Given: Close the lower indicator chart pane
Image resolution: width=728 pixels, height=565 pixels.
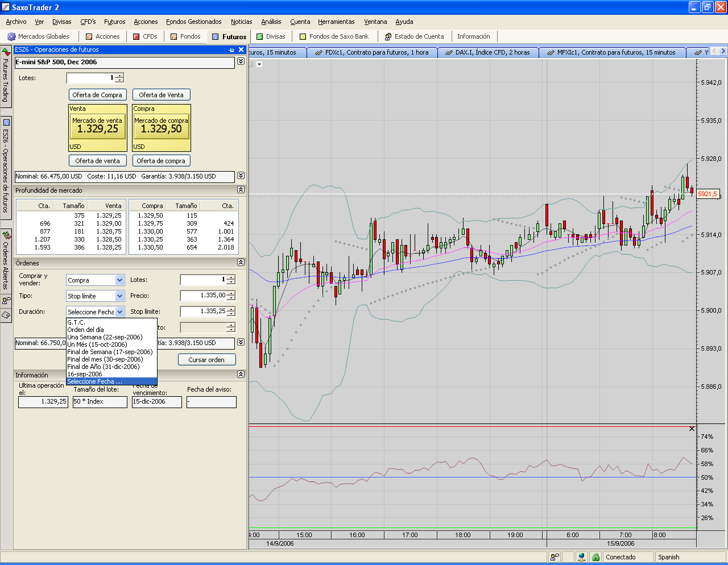Looking at the screenshot, I should tap(692, 429).
